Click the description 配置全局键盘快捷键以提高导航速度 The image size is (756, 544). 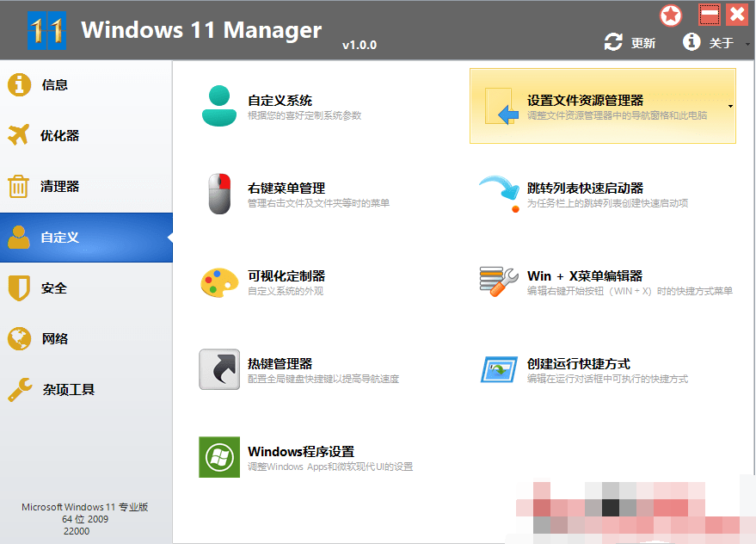coord(323,379)
